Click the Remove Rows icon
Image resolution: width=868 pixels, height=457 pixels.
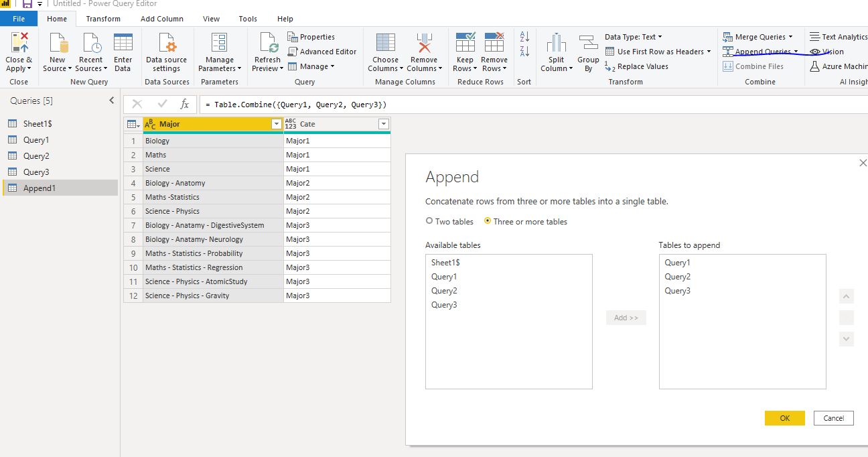tap(494, 42)
